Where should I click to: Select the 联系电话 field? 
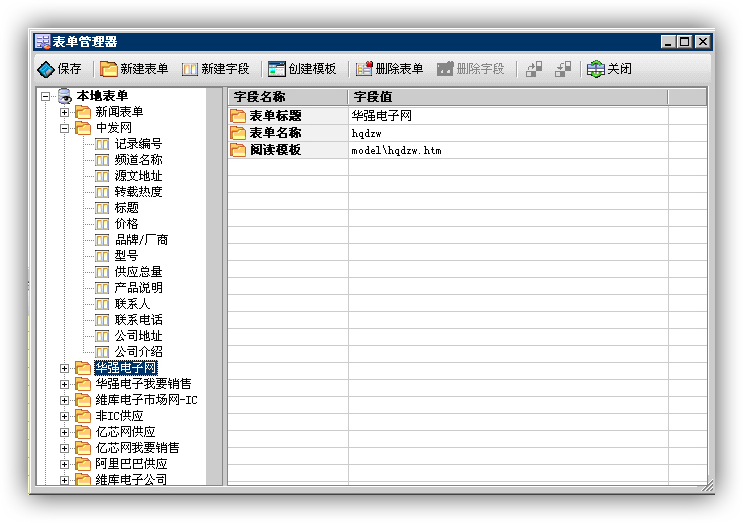[138, 320]
